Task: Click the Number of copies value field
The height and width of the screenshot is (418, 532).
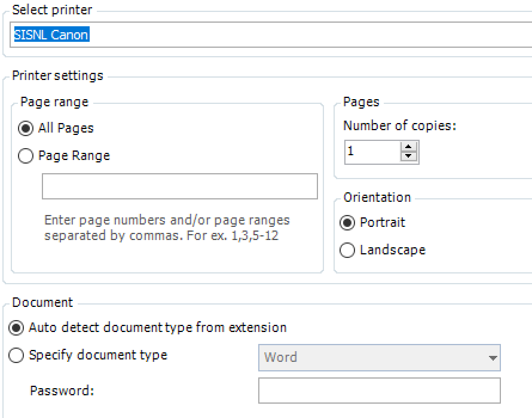Action: click(372, 152)
